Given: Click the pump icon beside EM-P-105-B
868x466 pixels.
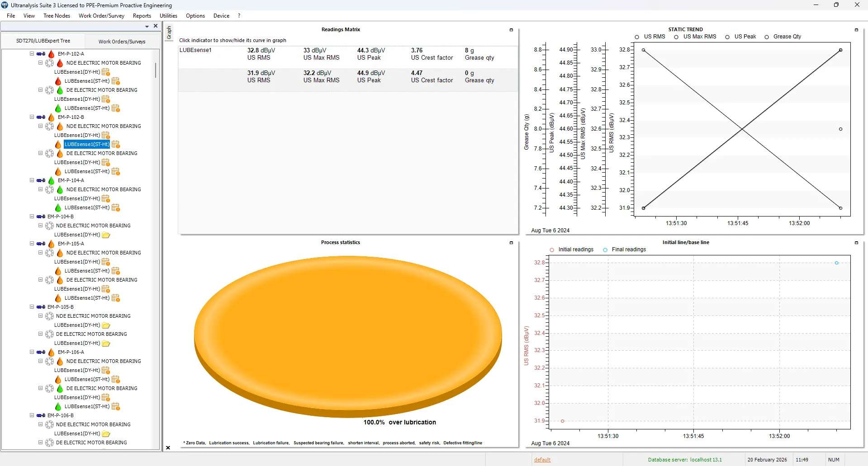Looking at the screenshot, I should tap(41, 307).
